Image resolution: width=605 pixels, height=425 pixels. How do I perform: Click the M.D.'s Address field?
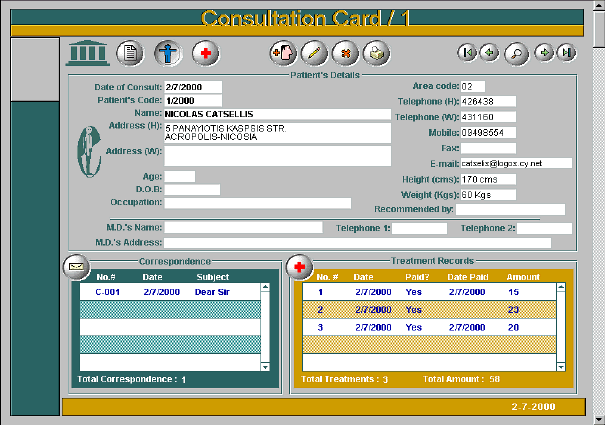coord(358,242)
